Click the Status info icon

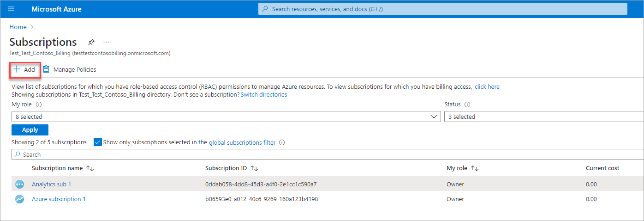coord(467,104)
